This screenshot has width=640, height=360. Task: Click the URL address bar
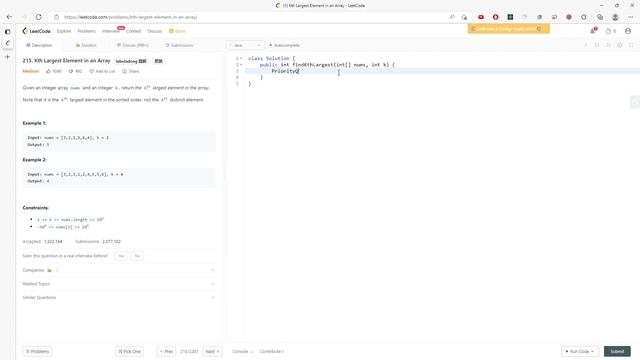click(x=253, y=17)
